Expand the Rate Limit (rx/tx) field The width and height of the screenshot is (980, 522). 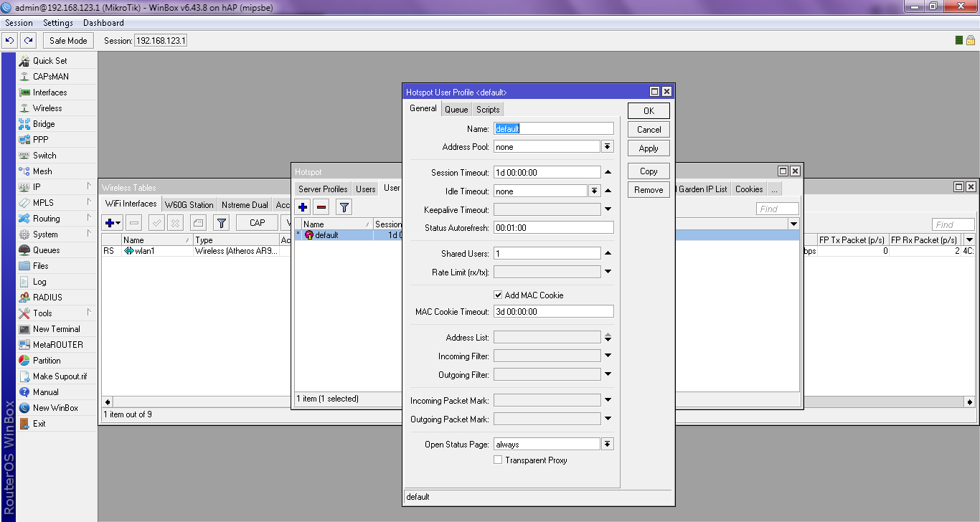tap(608, 272)
